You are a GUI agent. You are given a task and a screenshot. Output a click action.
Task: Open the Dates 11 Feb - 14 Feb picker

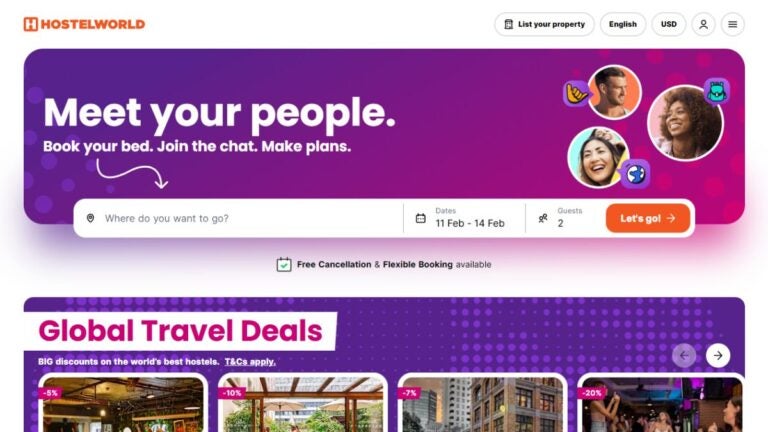[464, 218]
